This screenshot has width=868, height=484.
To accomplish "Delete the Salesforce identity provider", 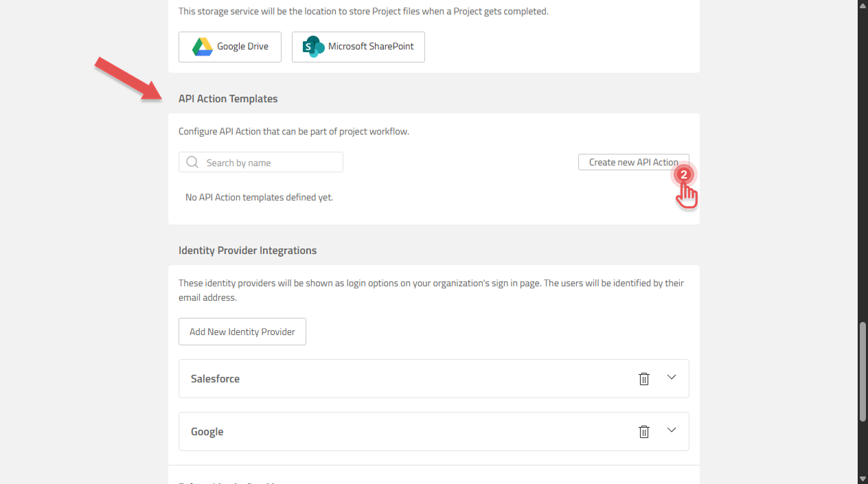I will pyautogui.click(x=644, y=378).
